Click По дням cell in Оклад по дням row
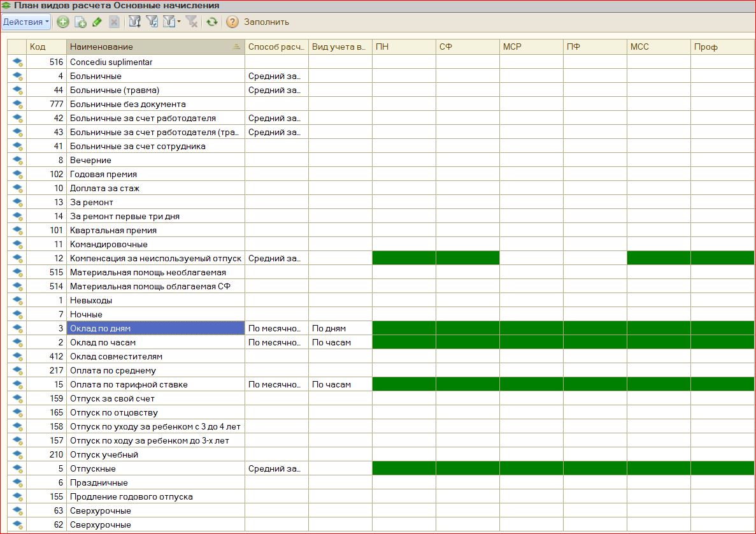 pyautogui.click(x=340, y=328)
